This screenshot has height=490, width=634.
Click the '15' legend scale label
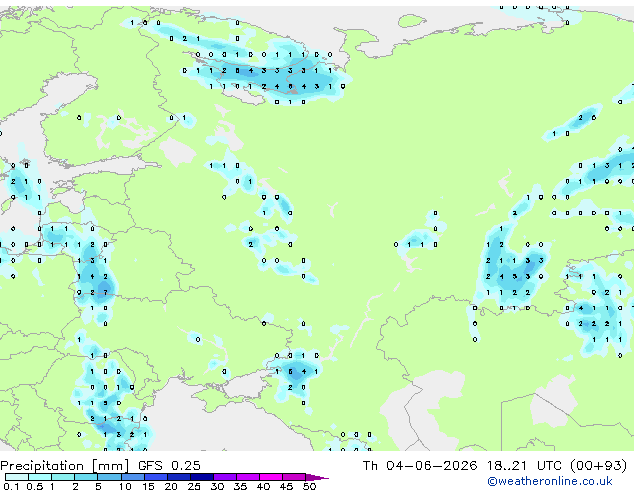[x=148, y=486]
